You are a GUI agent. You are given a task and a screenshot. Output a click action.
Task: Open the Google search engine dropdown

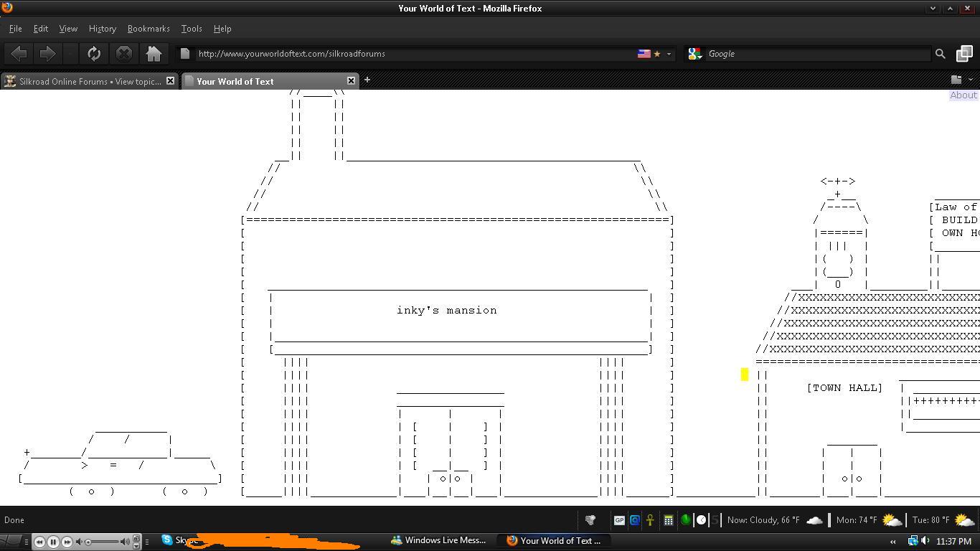695,54
